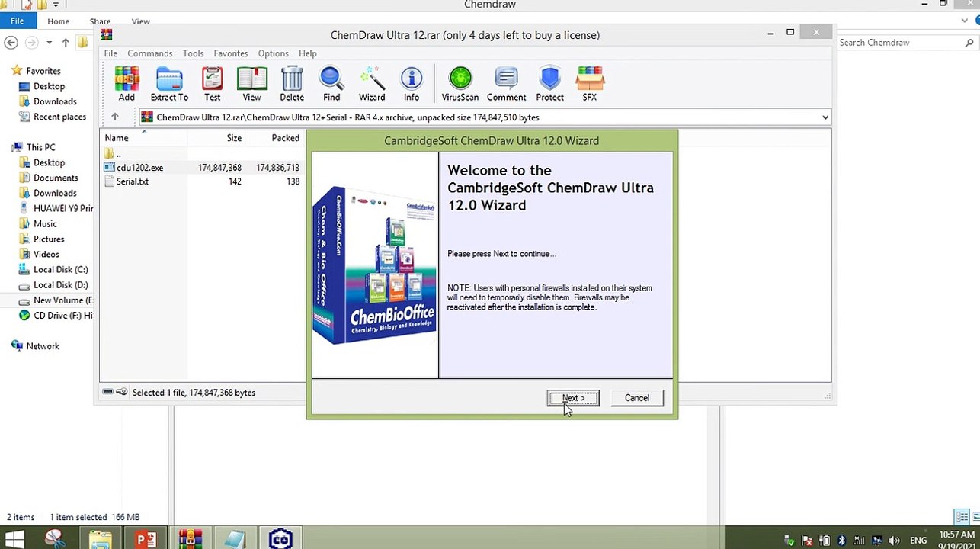Click the Explorer Forward arrow
This screenshot has width=980, height=549.
(32, 43)
